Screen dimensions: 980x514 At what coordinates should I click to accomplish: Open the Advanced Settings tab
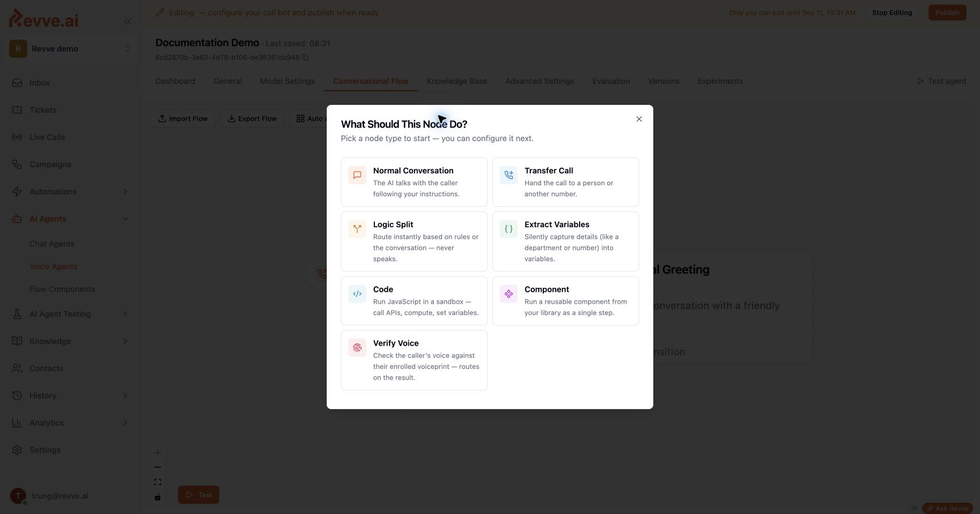tap(540, 81)
